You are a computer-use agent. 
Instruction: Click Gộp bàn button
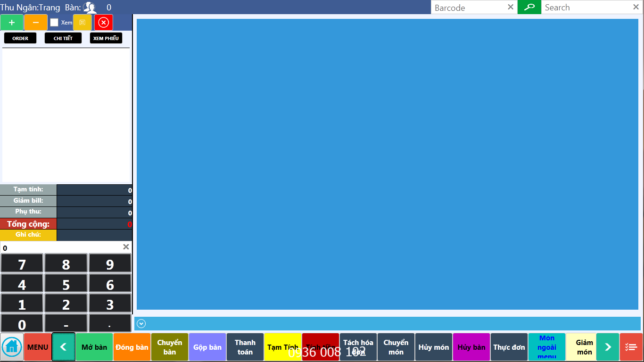pyautogui.click(x=207, y=347)
